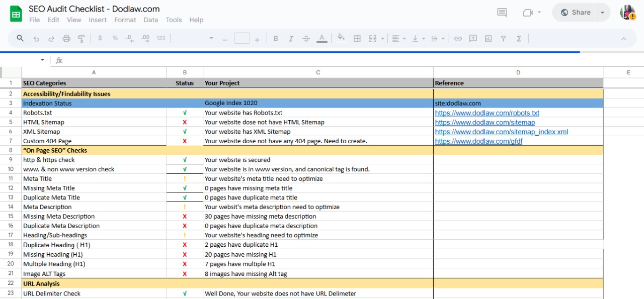Screen dimensions: 644x299
Task: Apply currency format with dollar icon
Action: tap(100, 38)
